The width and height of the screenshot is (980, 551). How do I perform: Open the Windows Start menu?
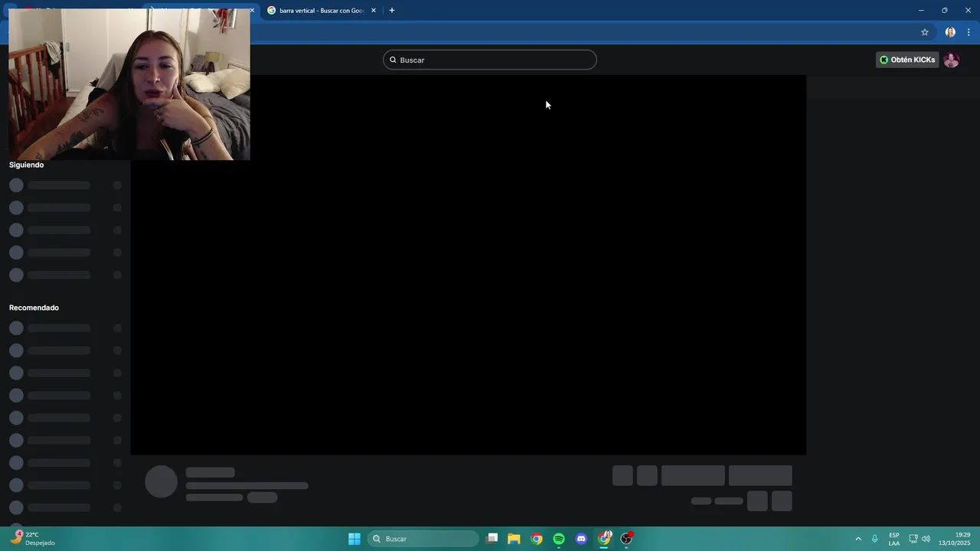click(354, 539)
